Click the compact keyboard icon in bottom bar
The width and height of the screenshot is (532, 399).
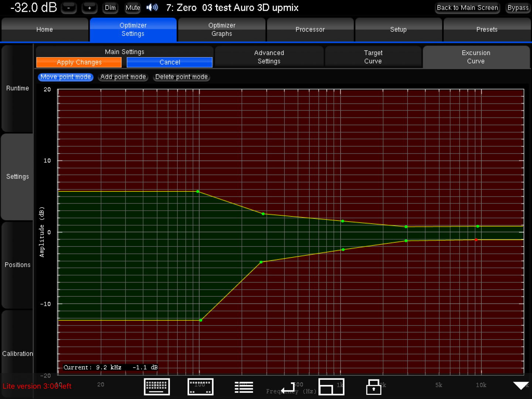(200, 387)
